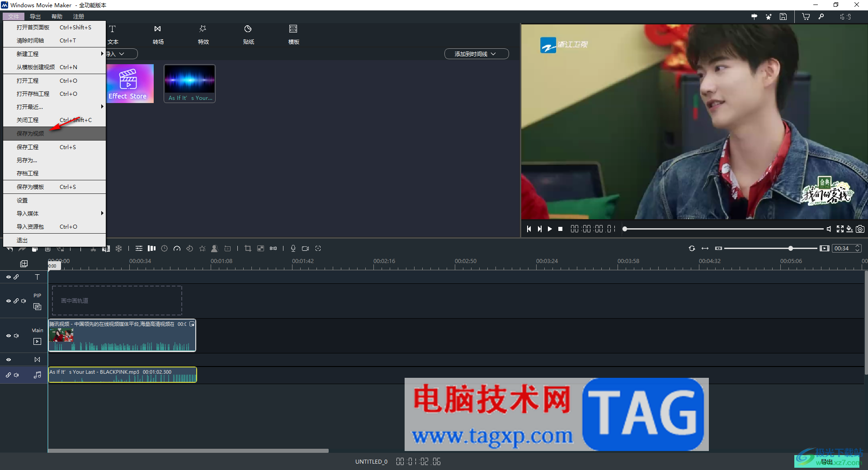Screen dimensions: 868x470
Task: Click the fit timeline width arrows icon
Action: 705,249
